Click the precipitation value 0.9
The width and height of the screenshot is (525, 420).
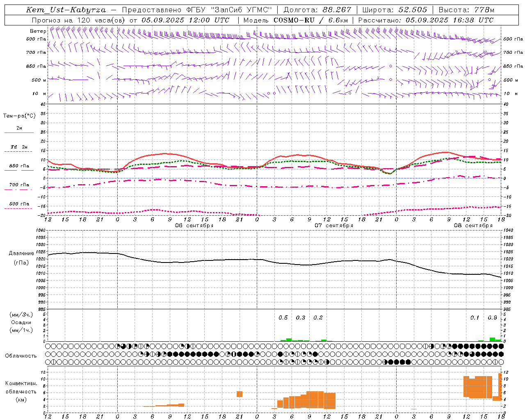492,318
